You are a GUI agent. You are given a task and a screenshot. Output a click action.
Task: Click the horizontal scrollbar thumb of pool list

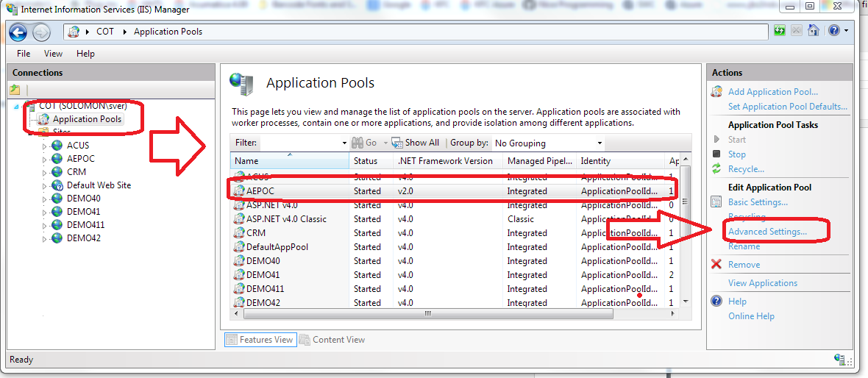[x=428, y=313]
